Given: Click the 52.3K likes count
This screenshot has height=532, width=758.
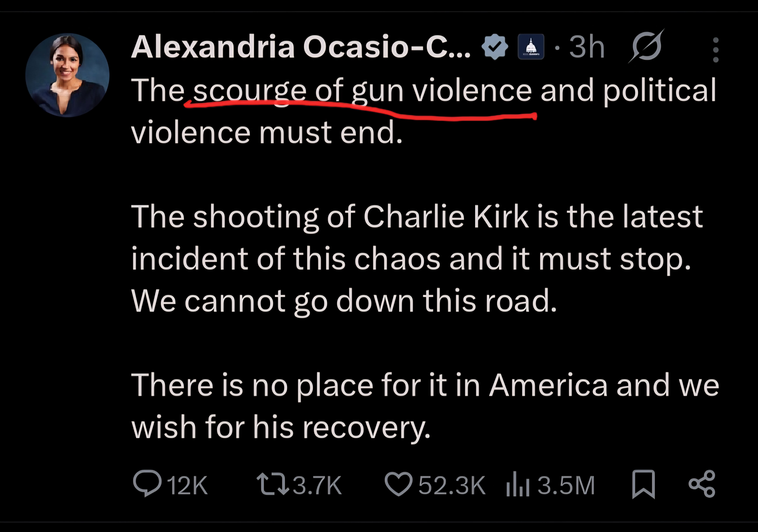Looking at the screenshot, I should (452, 486).
